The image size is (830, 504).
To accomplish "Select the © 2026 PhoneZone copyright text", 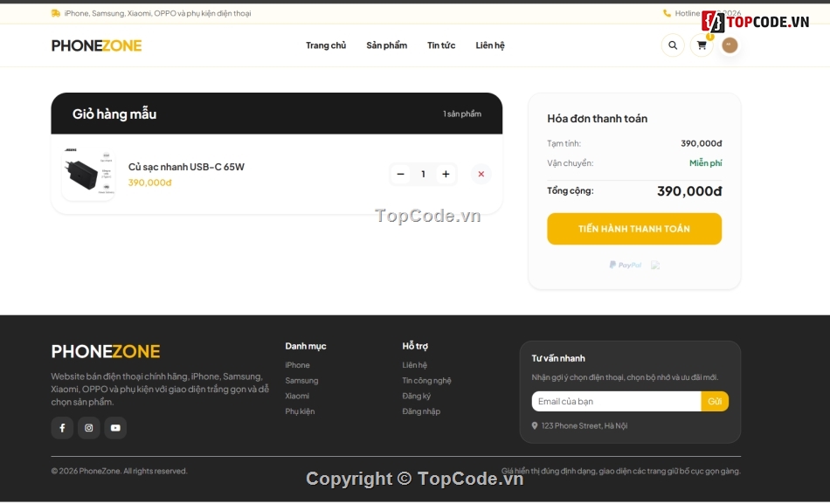I will pyautogui.click(x=119, y=471).
